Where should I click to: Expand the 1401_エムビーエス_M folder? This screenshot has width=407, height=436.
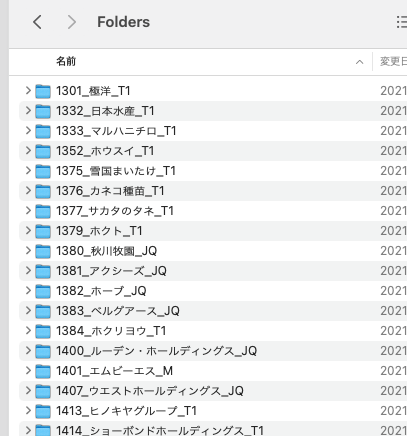(x=28, y=370)
